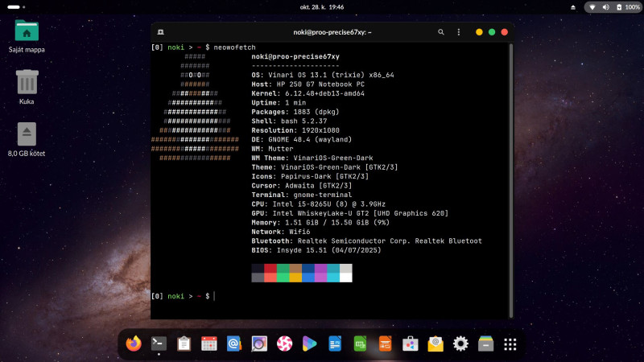Select the Kuka trash desktop icon

pyautogui.click(x=27, y=87)
